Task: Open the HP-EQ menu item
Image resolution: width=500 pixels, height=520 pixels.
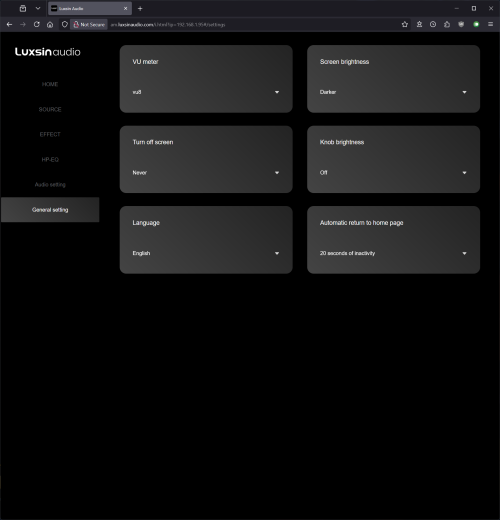Action: pos(50,160)
